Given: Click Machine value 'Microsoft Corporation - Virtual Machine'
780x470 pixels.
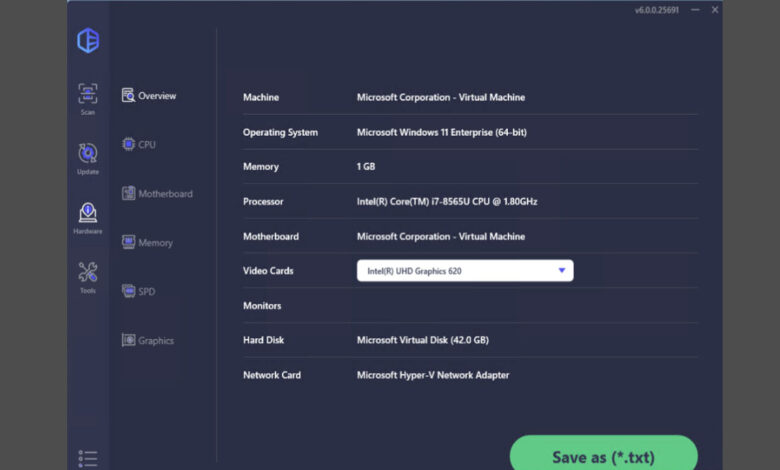Looking at the screenshot, I should tap(441, 97).
